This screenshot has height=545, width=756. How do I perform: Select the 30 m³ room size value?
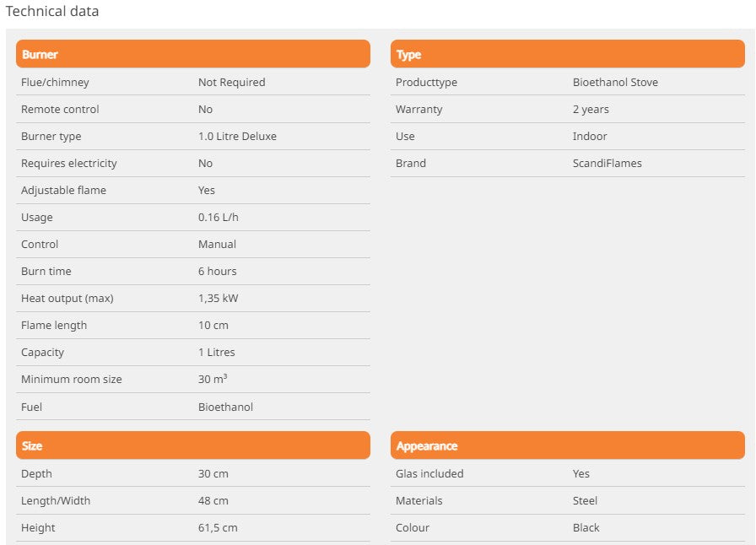pos(213,380)
